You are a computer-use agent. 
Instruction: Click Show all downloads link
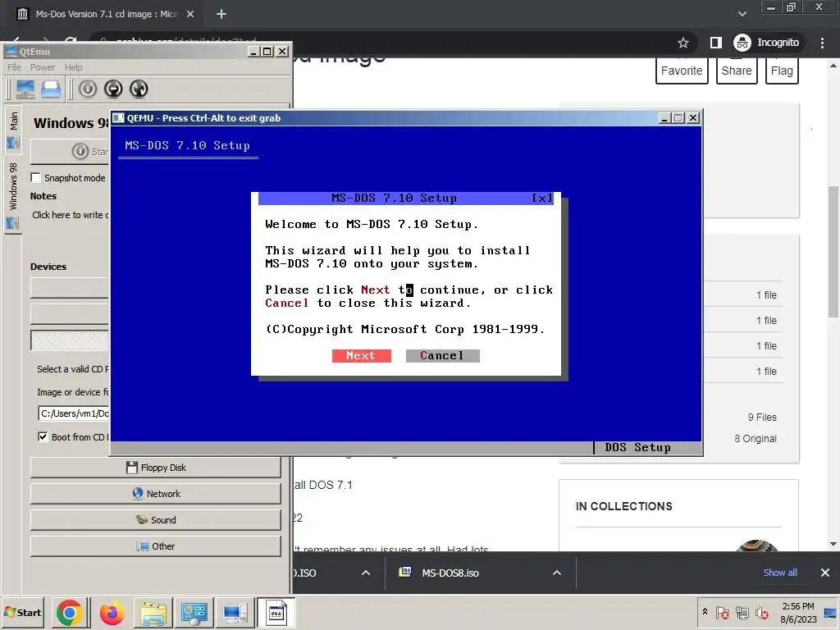click(x=780, y=573)
